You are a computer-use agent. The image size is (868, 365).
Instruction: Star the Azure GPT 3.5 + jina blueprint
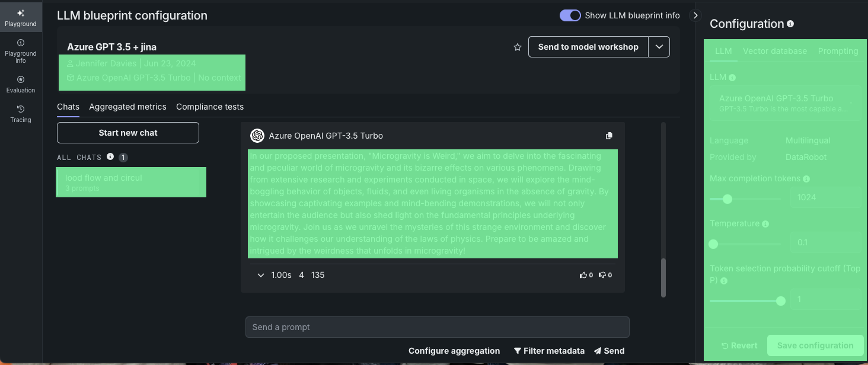pyautogui.click(x=518, y=47)
